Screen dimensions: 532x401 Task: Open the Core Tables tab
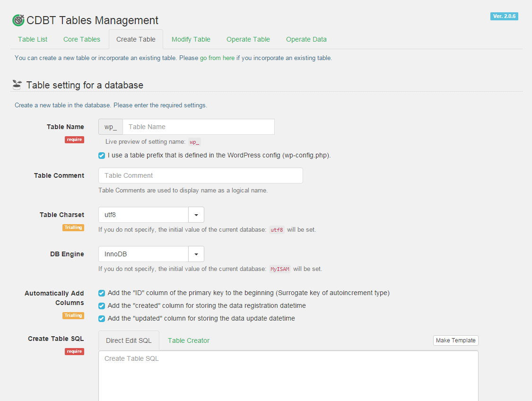point(82,39)
